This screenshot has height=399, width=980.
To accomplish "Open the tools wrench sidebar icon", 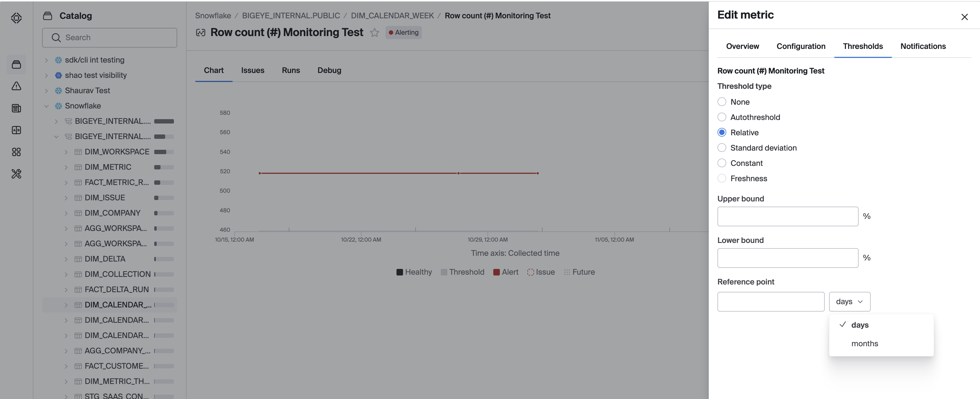I will click(16, 174).
